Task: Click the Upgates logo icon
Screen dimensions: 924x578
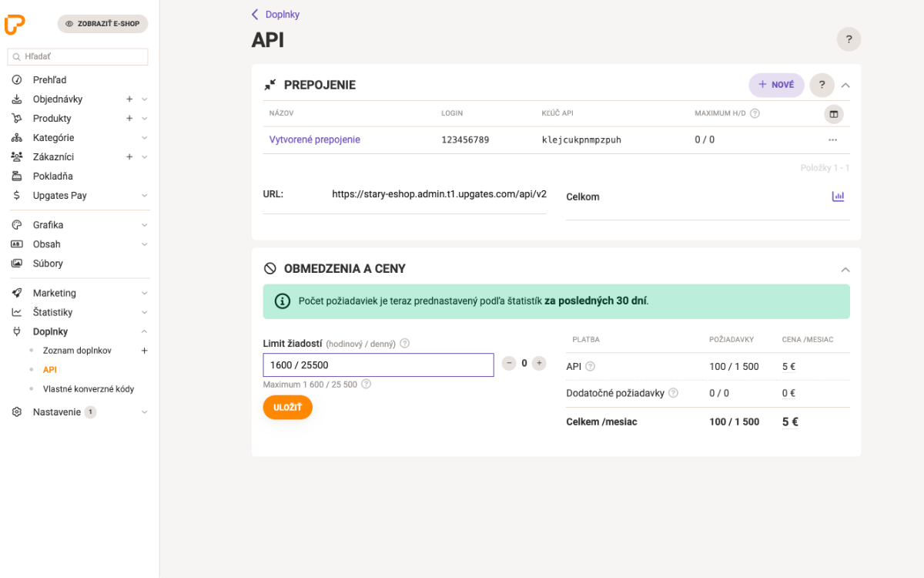Action: pos(15,24)
